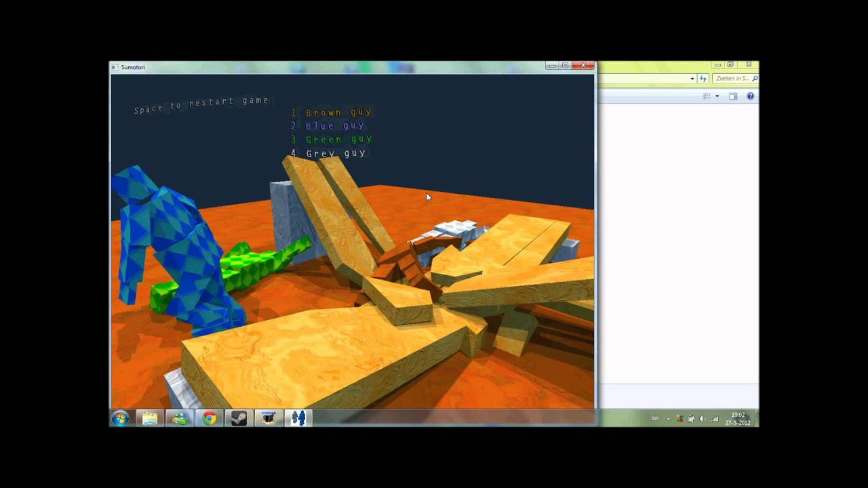Maximize the Sumotori window
This screenshot has width=868, height=488.
565,65
